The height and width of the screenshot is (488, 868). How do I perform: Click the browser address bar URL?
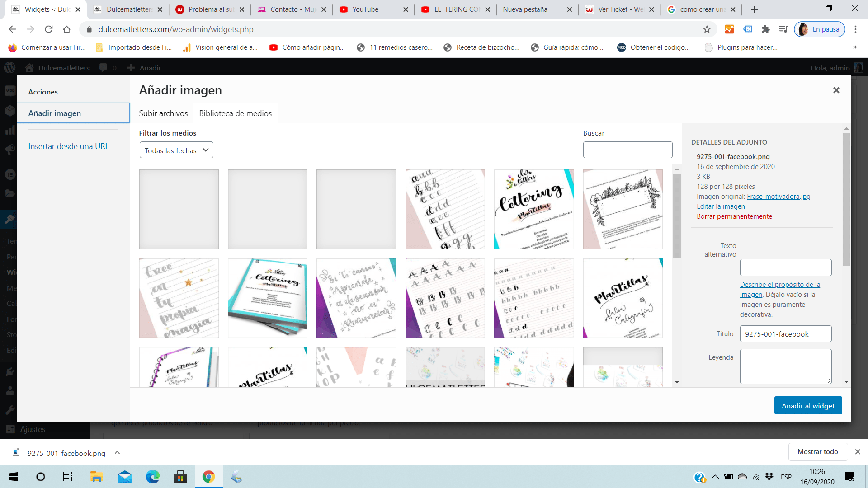click(x=176, y=29)
